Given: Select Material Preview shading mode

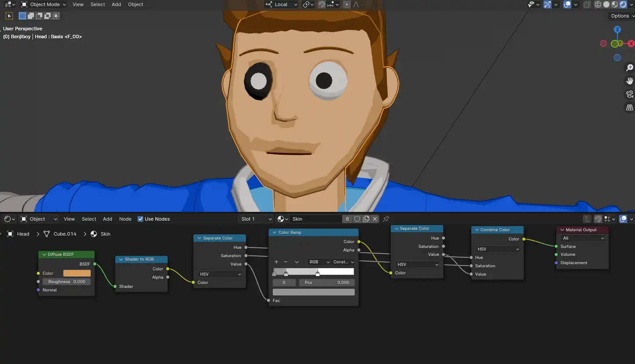Looking at the screenshot, I should pyautogui.click(x=614, y=4).
